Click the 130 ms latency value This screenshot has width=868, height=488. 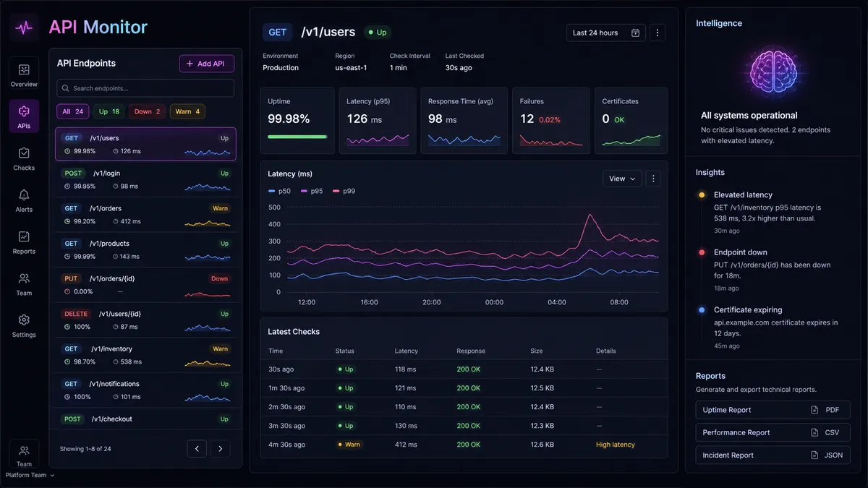pyautogui.click(x=406, y=426)
